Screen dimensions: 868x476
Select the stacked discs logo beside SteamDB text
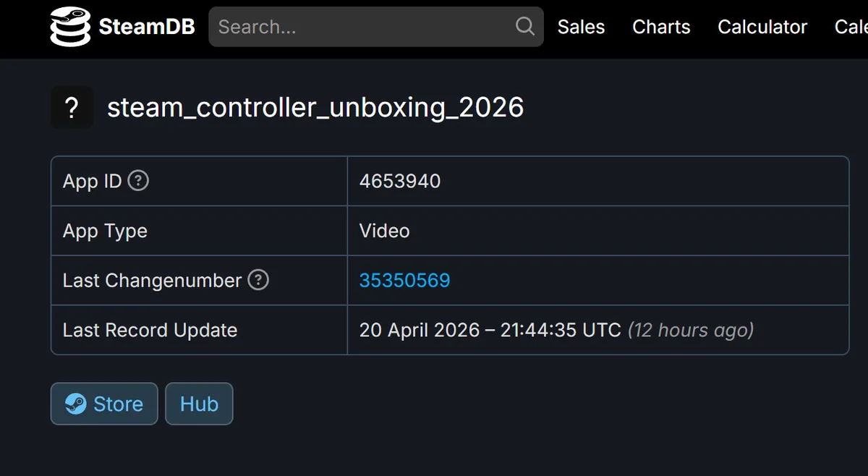[x=70, y=27]
